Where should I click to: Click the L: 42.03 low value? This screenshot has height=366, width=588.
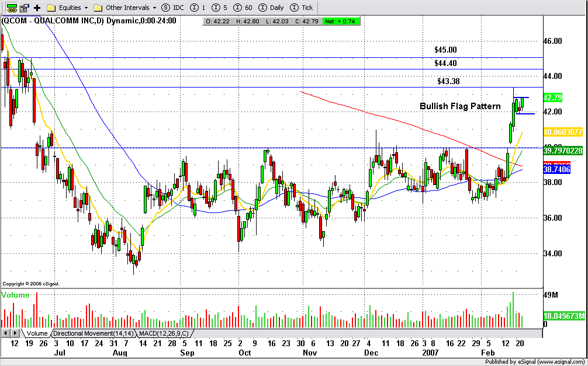tap(277, 22)
